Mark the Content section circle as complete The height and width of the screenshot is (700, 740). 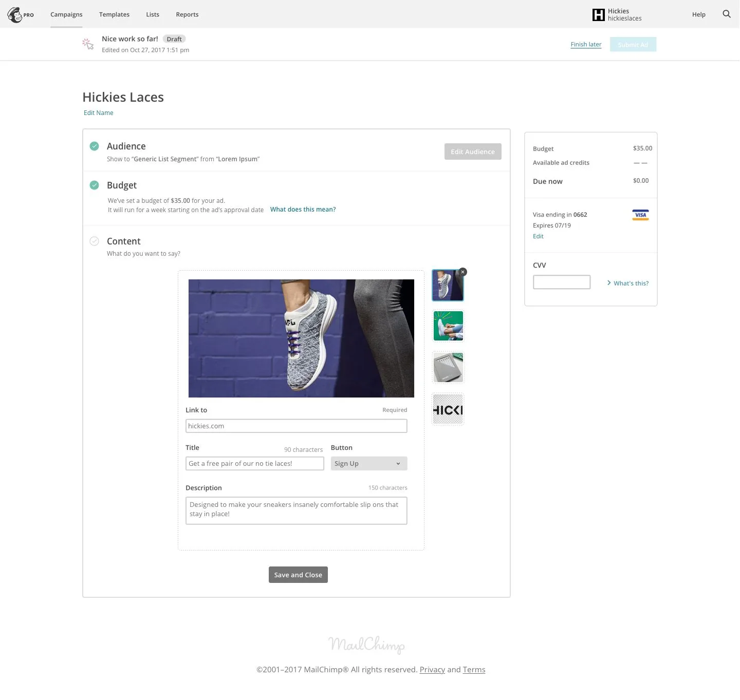pyautogui.click(x=94, y=241)
